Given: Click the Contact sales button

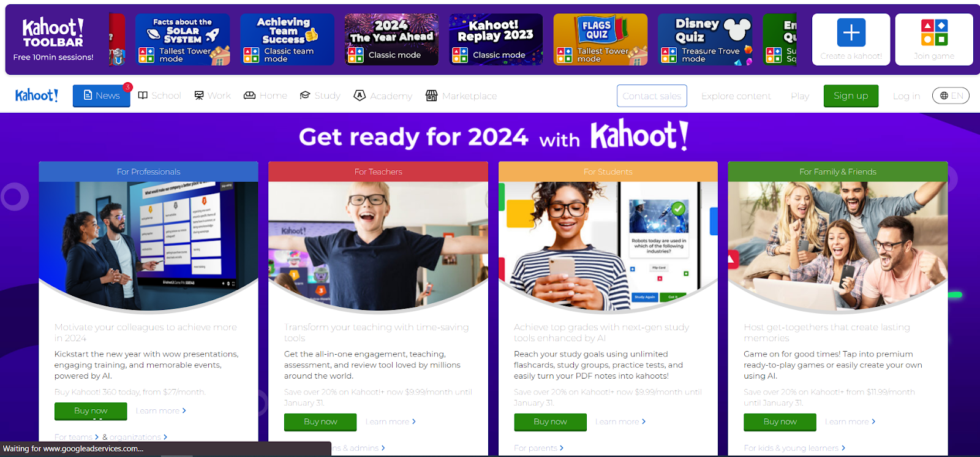Looking at the screenshot, I should click(x=652, y=96).
